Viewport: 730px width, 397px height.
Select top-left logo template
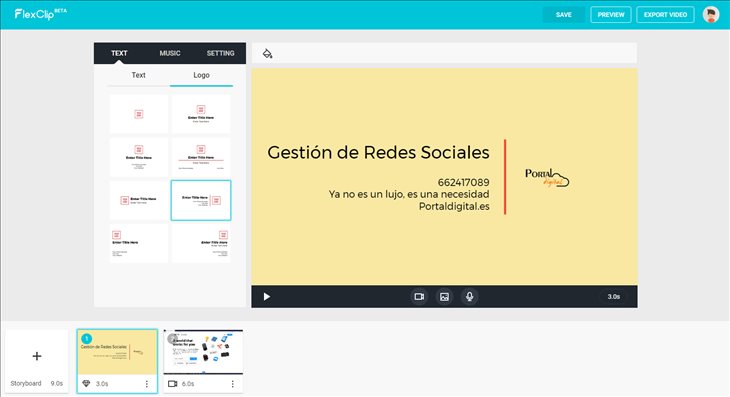point(139,243)
